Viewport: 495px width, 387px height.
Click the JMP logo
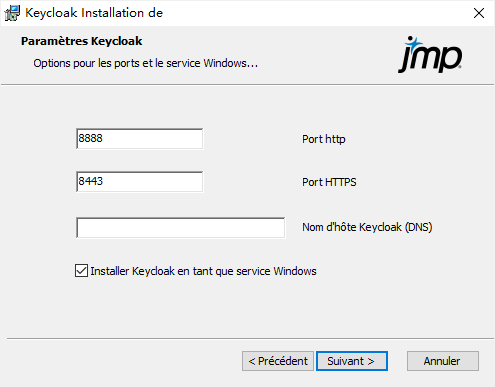(430, 55)
